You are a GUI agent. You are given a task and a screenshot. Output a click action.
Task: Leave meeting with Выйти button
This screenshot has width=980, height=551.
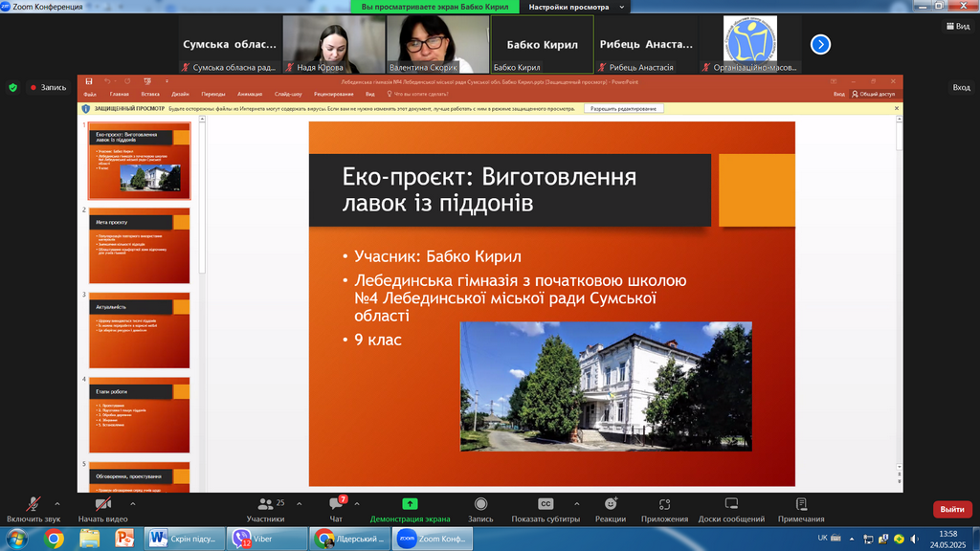pyautogui.click(x=952, y=509)
